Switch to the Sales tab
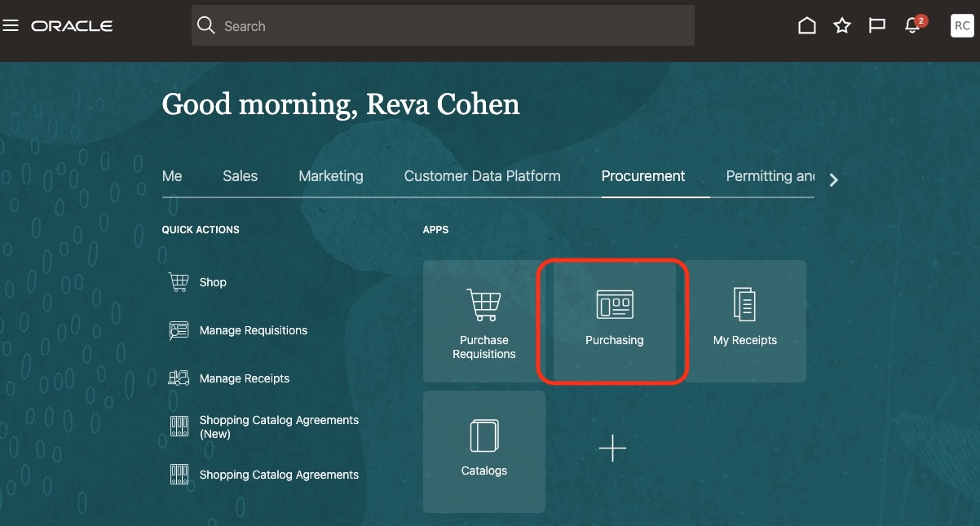980x526 pixels. (240, 175)
